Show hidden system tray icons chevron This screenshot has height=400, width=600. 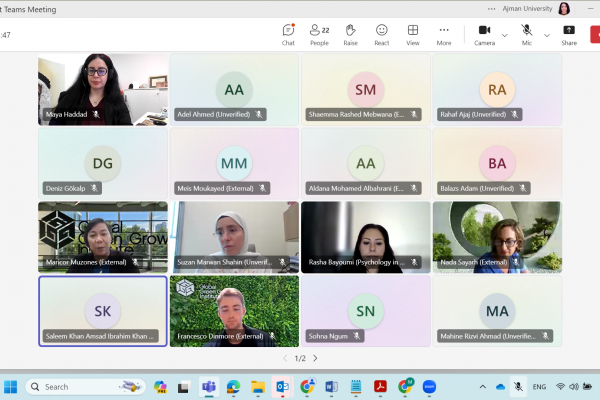[x=482, y=386]
